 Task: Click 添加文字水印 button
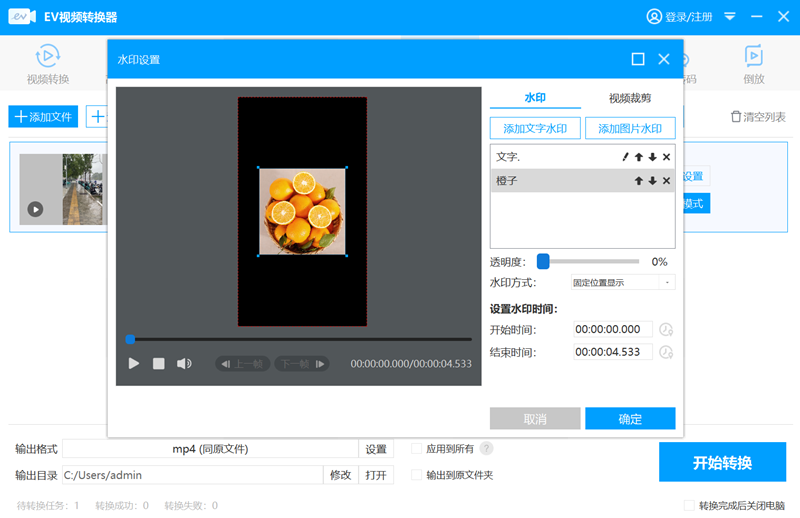[535, 129]
